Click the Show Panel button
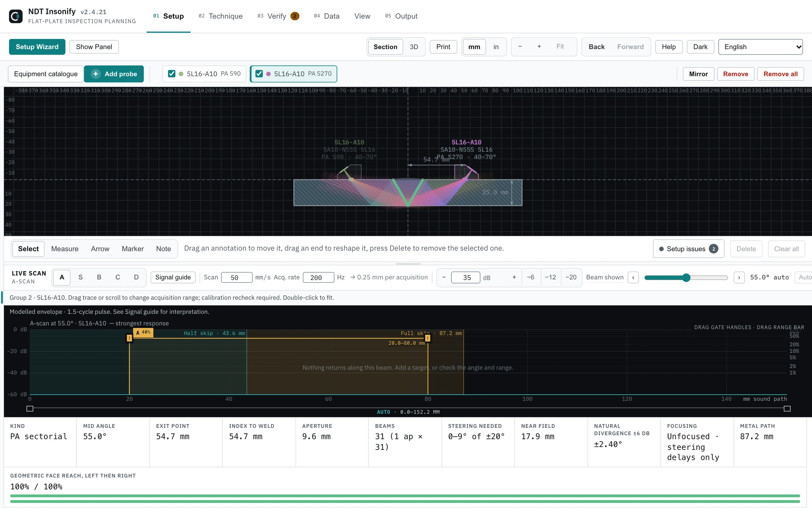The height and width of the screenshot is (508, 812). coord(94,47)
